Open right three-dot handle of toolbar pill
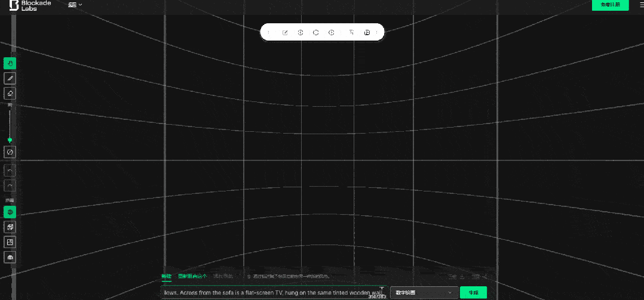Screen dimensions: 644x300 pyautogui.click(x=377, y=32)
